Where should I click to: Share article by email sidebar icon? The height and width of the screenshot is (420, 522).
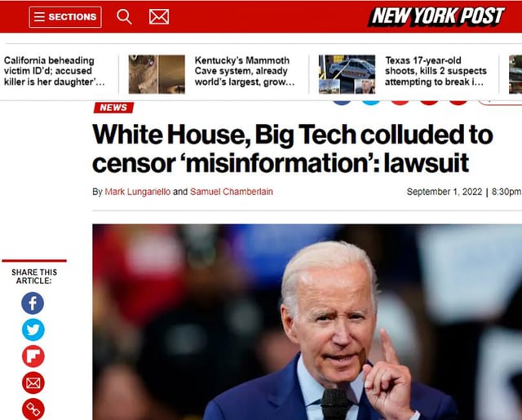pyautogui.click(x=33, y=382)
